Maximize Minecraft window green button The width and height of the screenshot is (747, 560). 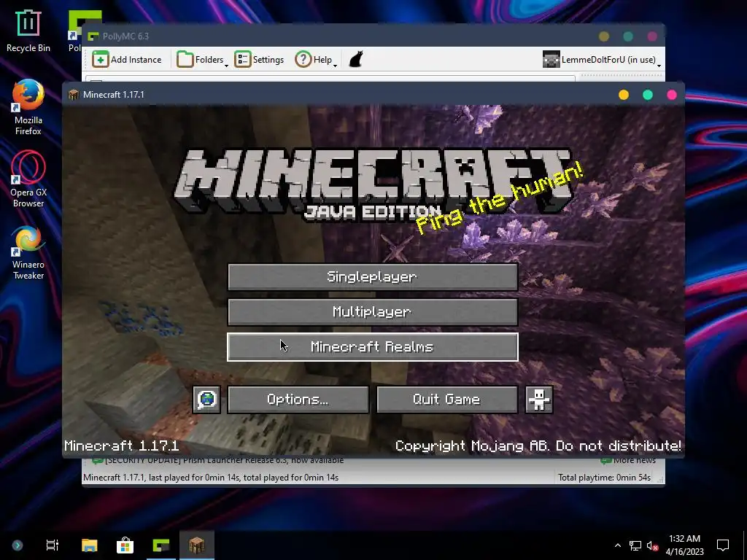pyautogui.click(x=648, y=95)
